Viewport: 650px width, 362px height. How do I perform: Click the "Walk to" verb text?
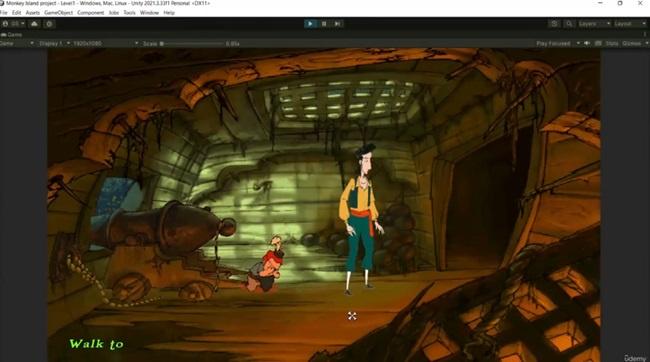96,344
